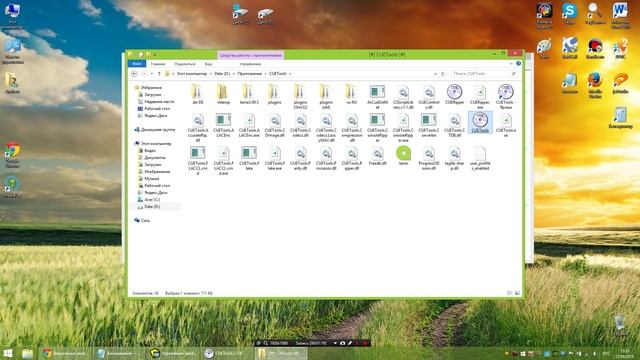The image size is (640, 360).
Task: Open Музыка in the navigation pane
Action: (151, 178)
